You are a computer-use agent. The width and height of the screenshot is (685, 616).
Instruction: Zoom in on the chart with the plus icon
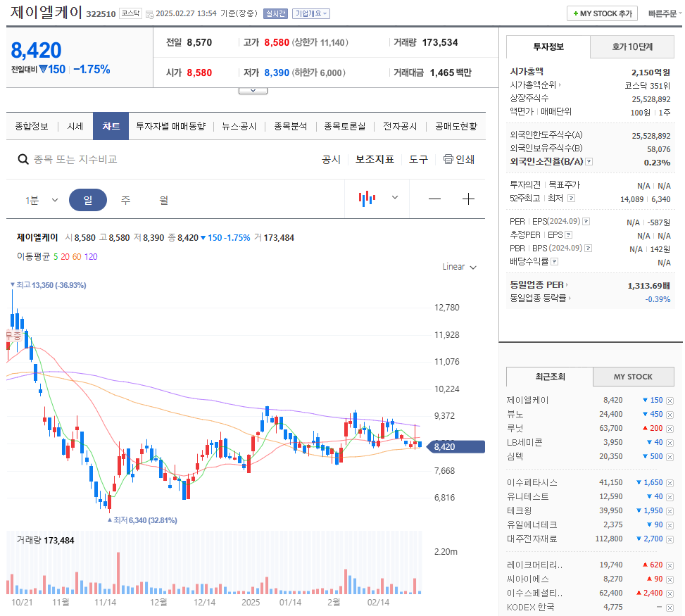pyautogui.click(x=468, y=199)
